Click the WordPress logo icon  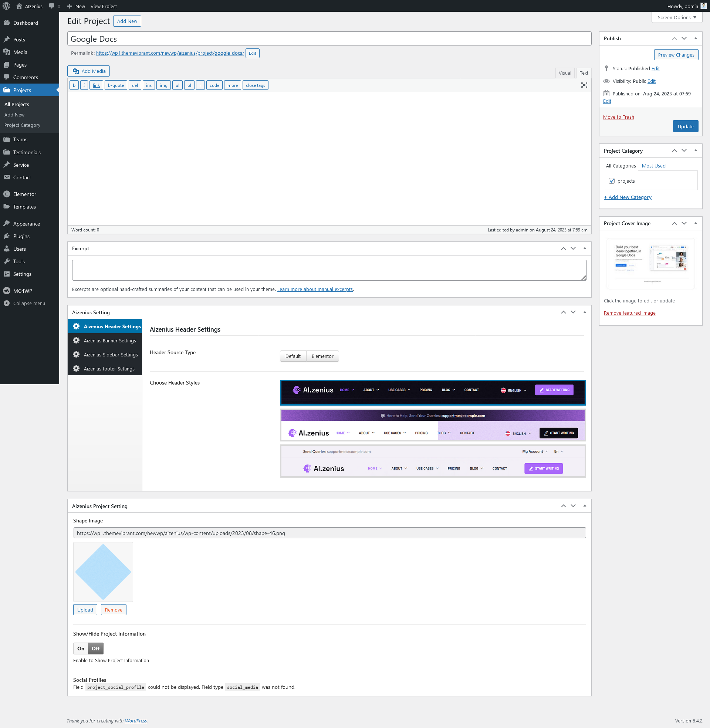tap(6, 6)
